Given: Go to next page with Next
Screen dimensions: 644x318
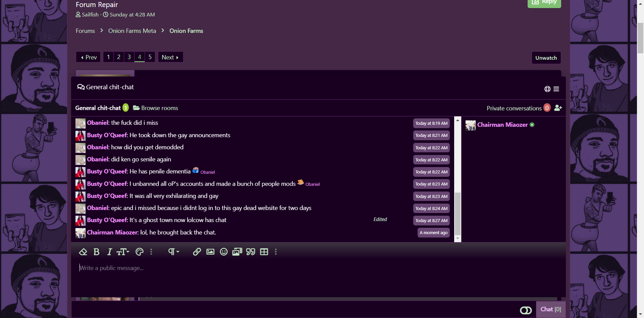Looking at the screenshot, I should 170,57.
